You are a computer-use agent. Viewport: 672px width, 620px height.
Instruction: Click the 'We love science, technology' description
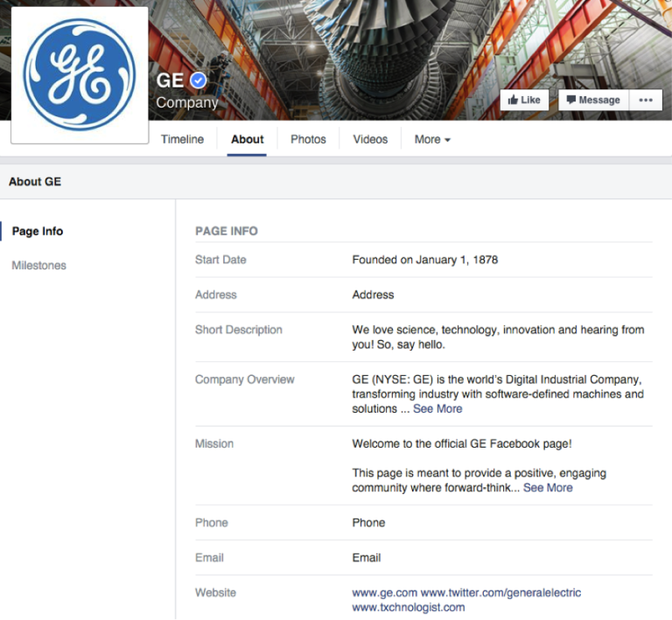pos(498,337)
